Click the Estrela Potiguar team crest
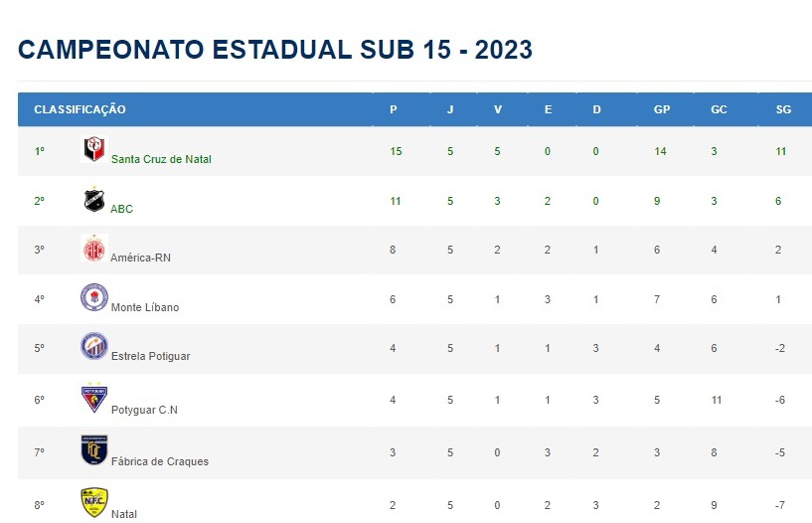Viewport: 812px width, 523px height. pyautogui.click(x=94, y=346)
